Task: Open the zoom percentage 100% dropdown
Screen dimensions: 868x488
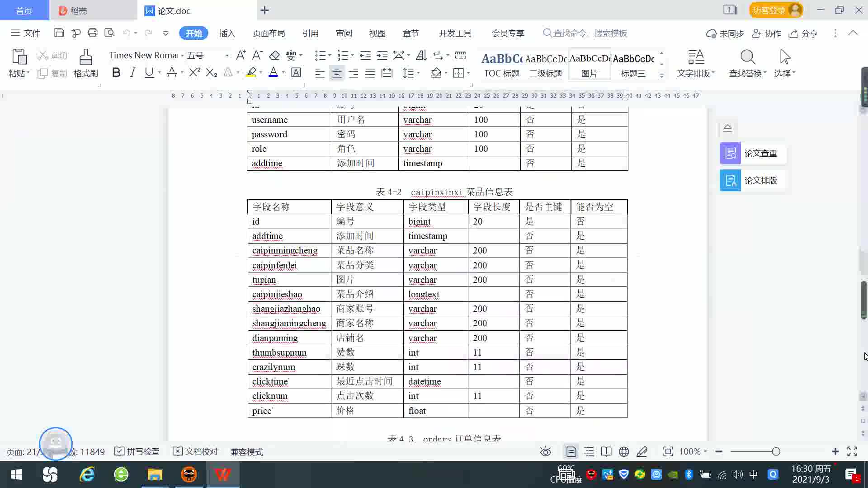Action: tap(693, 451)
